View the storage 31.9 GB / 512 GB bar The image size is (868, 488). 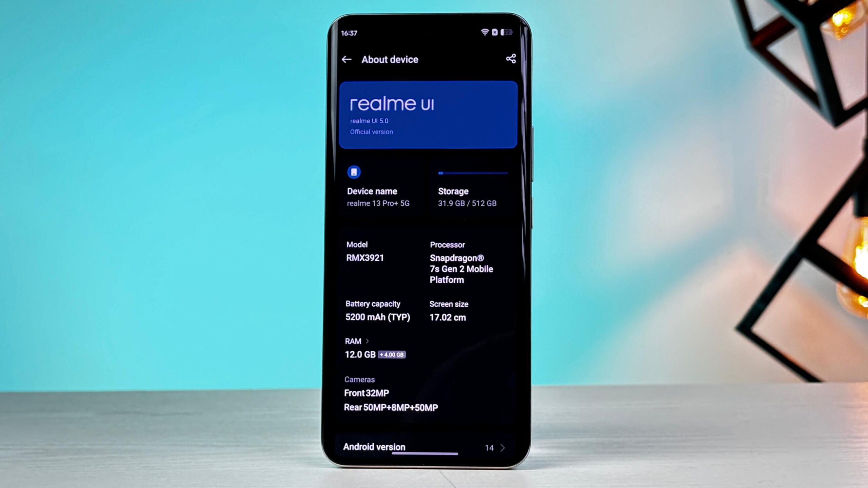point(473,173)
